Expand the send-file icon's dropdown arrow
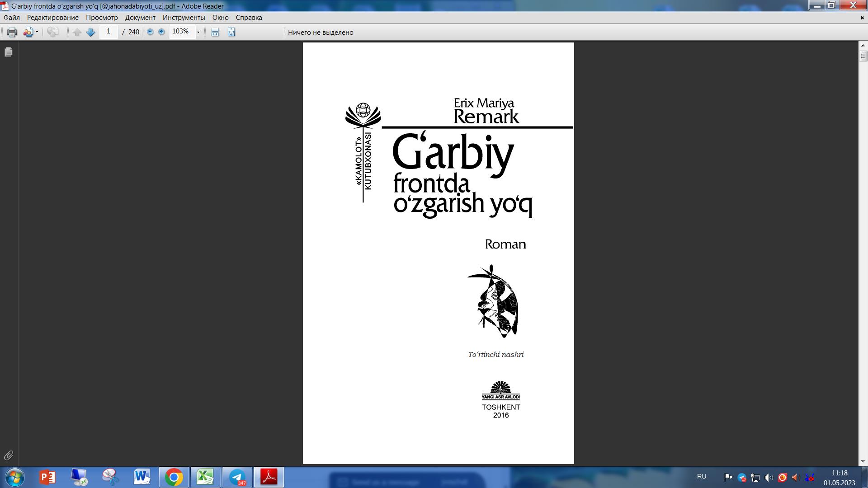Viewport: 868px width, 488px height. (x=36, y=32)
